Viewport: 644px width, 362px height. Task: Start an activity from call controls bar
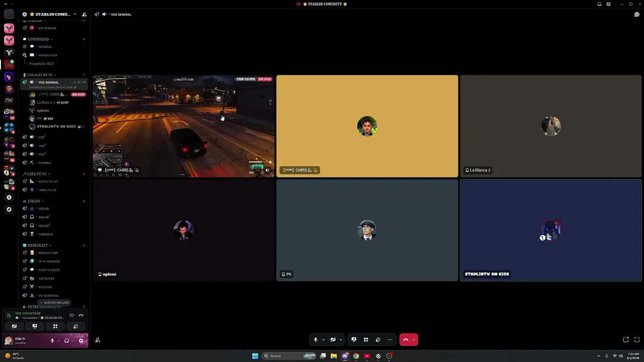coord(366,340)
